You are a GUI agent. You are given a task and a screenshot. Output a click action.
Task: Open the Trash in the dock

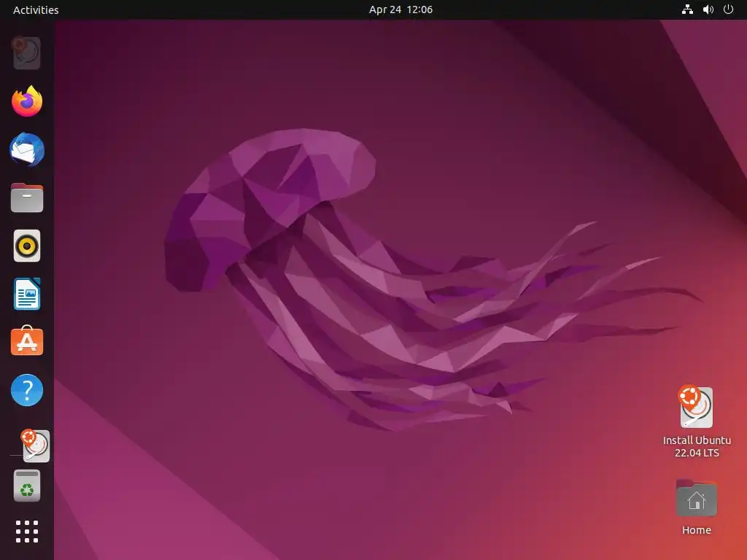pos(27,486)
